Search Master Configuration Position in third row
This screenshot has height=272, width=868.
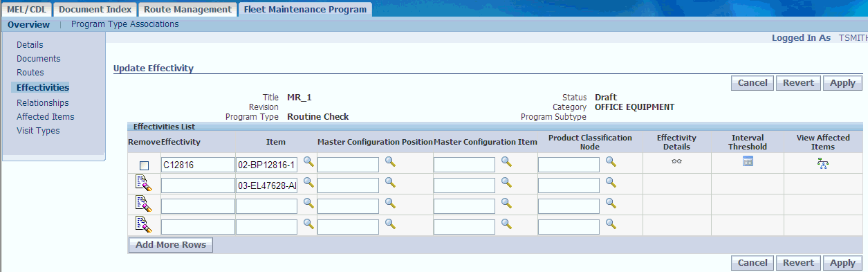[390, 203]
